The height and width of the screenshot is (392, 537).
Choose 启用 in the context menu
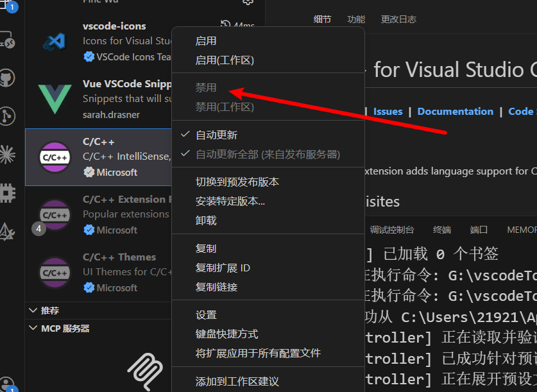pyautogui.click(x=268, y=41)
